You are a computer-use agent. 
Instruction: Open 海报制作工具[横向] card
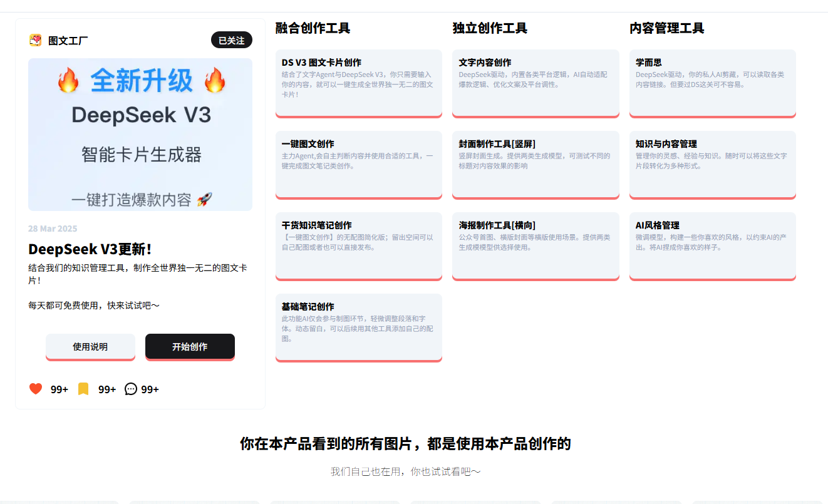[536, 245]
